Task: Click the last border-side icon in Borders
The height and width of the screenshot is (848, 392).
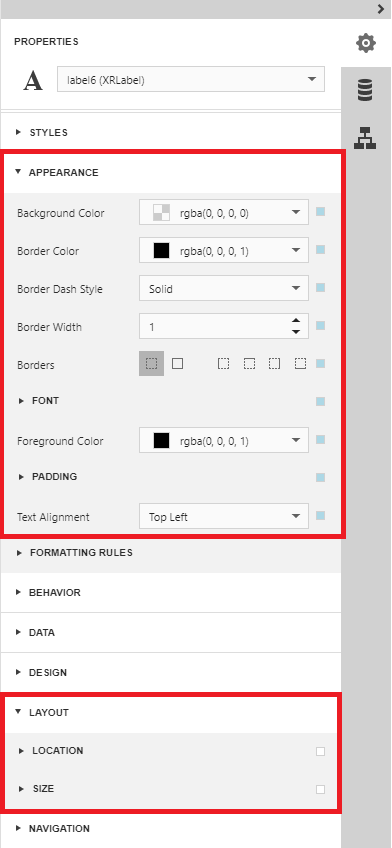Action: point(301,363)
